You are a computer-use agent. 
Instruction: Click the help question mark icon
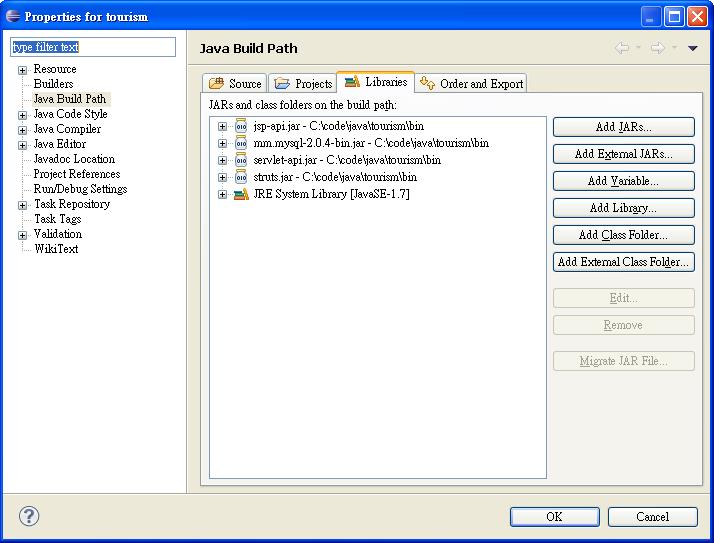29,516
